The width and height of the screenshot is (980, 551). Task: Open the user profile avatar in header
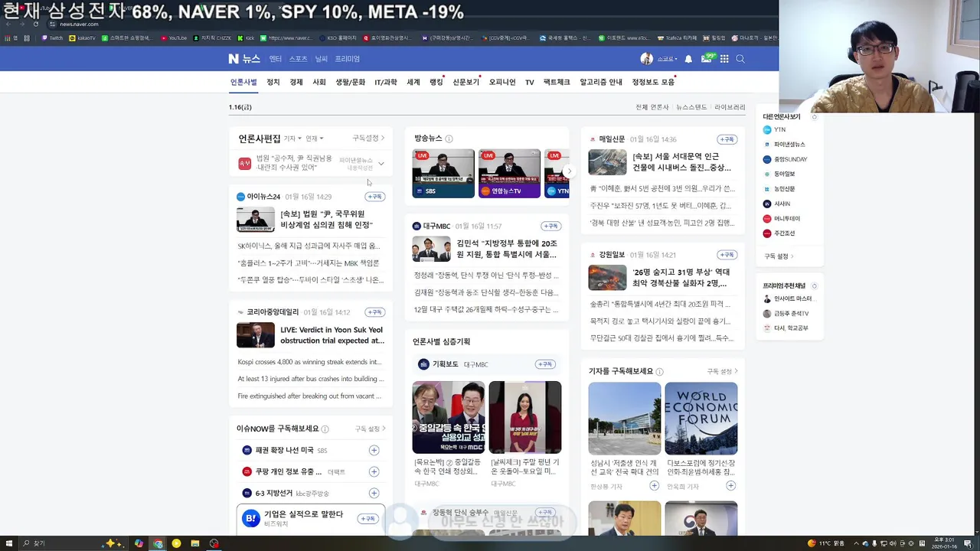tap(646, 59)
